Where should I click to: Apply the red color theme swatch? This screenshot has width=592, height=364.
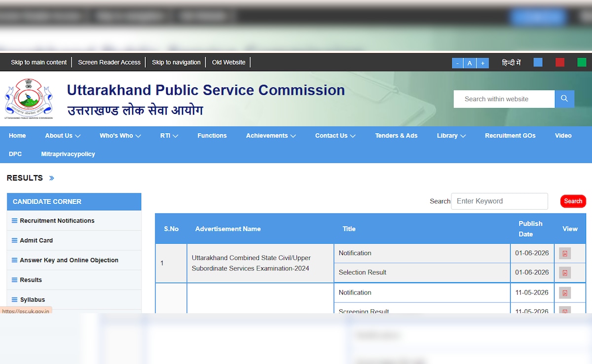(x=560, y=62)
